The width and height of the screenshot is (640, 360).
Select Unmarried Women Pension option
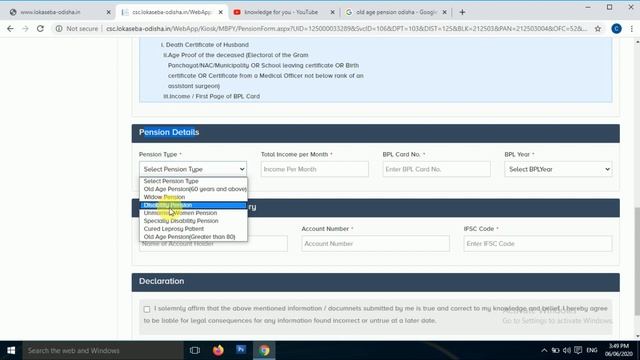coord(193,213)
